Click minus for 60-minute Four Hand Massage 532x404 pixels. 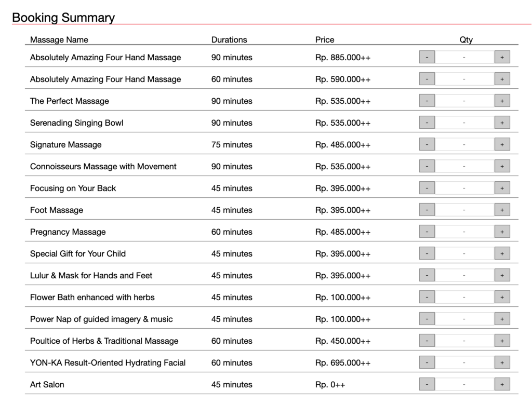pyautogui.click(x=427, y=79)
